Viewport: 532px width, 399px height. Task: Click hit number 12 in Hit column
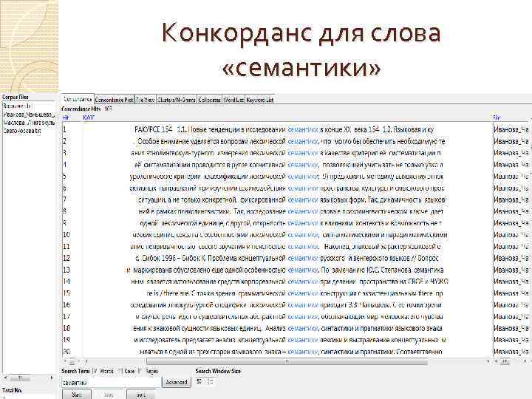(x=66, y=258)
